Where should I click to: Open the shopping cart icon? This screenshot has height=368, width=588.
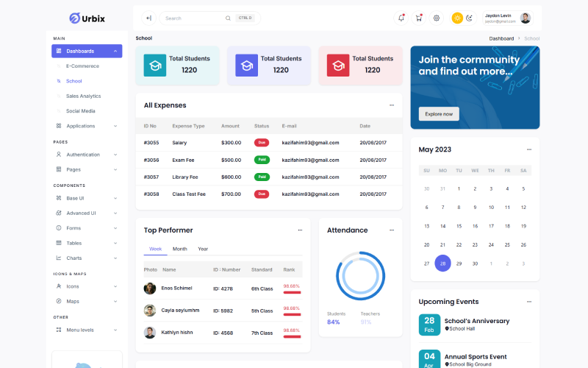point(418,18)
